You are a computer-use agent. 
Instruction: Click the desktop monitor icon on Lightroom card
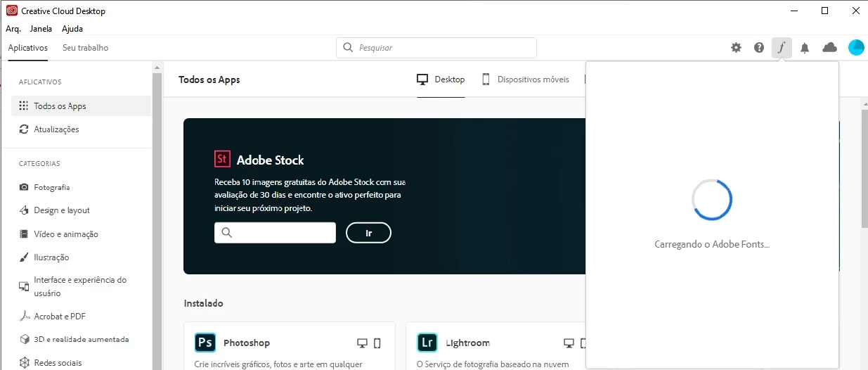point(569,343)
